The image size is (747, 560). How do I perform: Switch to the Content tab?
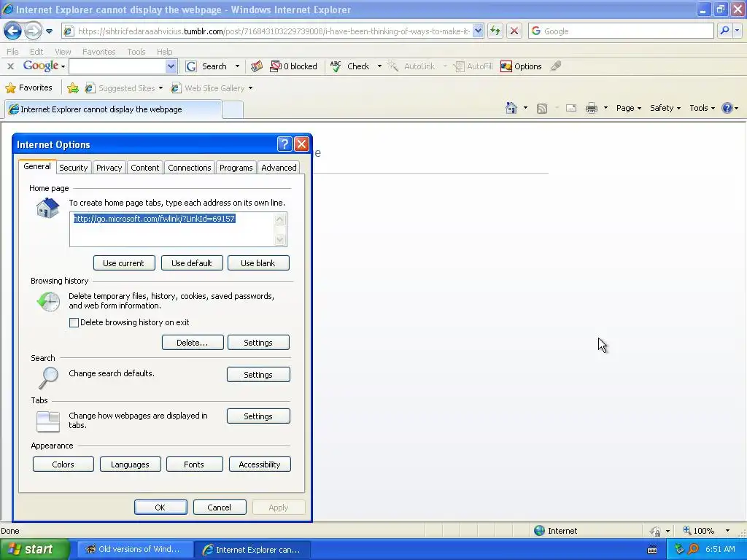click(x=145, y=168)
